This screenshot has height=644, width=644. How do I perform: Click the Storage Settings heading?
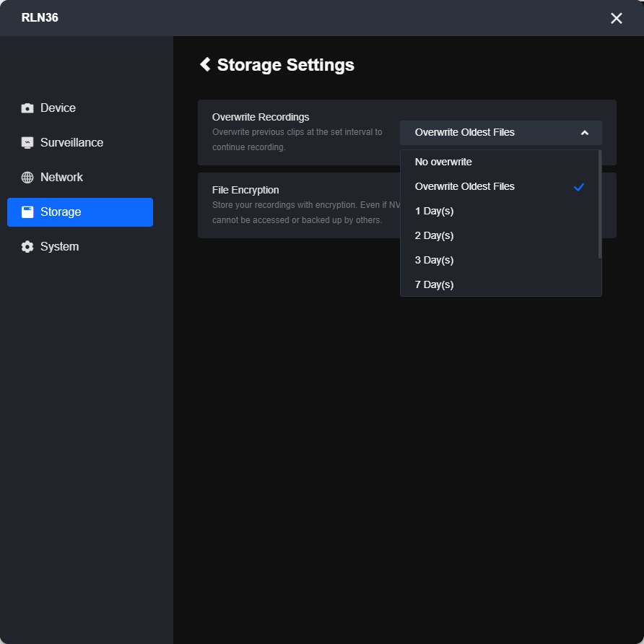click(285, 65)
